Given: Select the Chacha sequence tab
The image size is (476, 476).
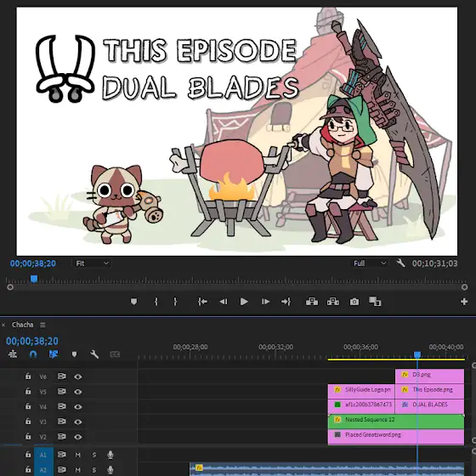Looking at the screenshot, I should pyautogui.click(x=23, y=325).
